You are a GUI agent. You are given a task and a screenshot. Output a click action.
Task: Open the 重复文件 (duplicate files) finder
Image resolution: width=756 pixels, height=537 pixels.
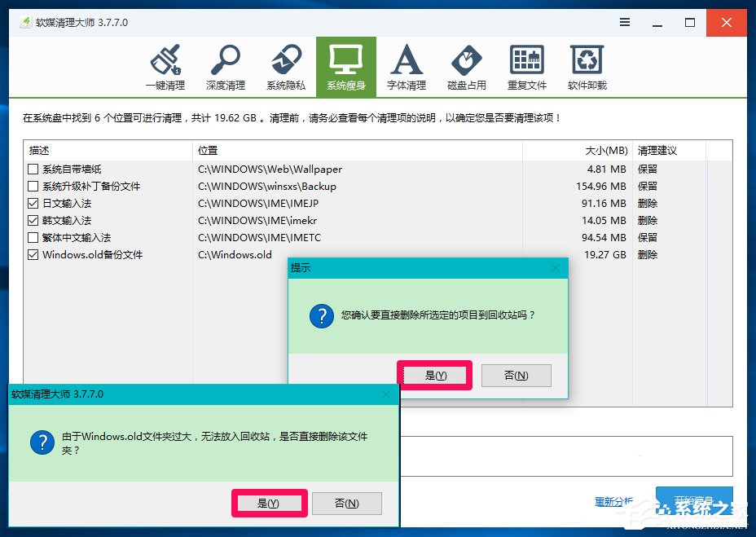click(525, 65)
